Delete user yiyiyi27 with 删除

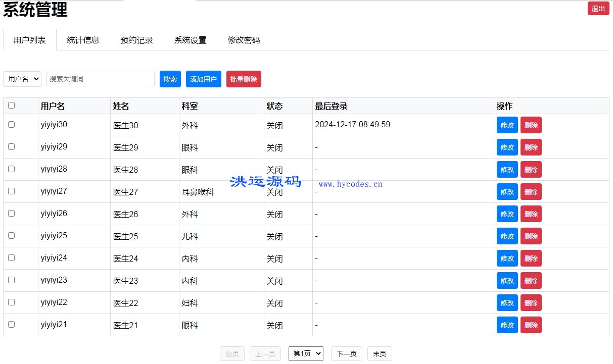click(x=531, y=191)
